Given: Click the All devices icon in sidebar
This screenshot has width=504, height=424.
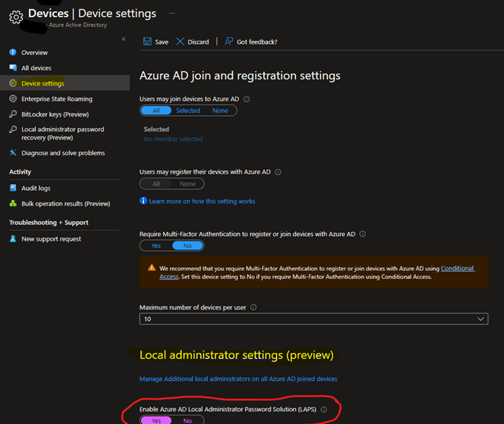Looking at the screenshot, I should click(x=13, y=68).
